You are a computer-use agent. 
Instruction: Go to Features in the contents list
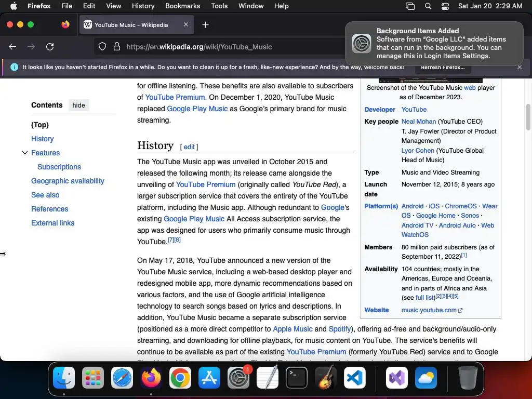coord(46,153)
